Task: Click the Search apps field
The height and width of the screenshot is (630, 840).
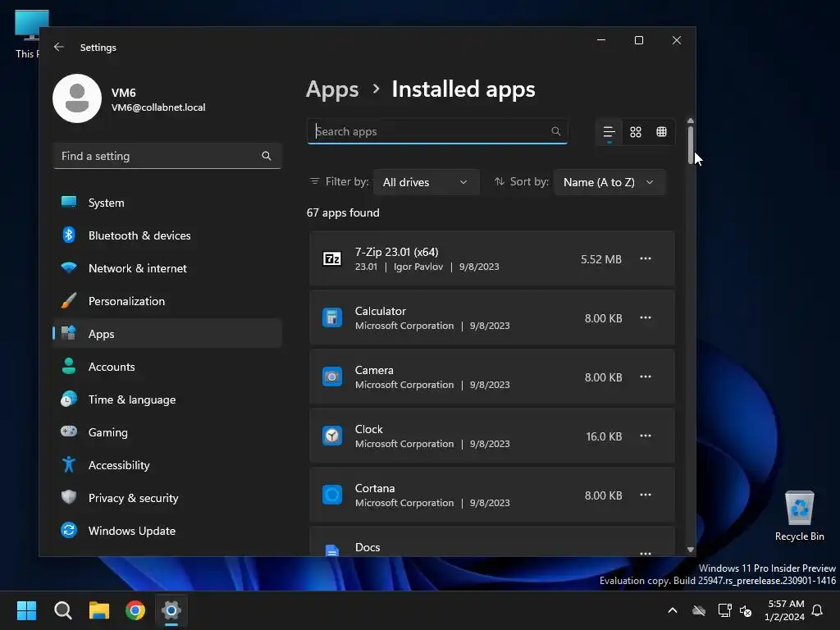Action: coord(437,131)
